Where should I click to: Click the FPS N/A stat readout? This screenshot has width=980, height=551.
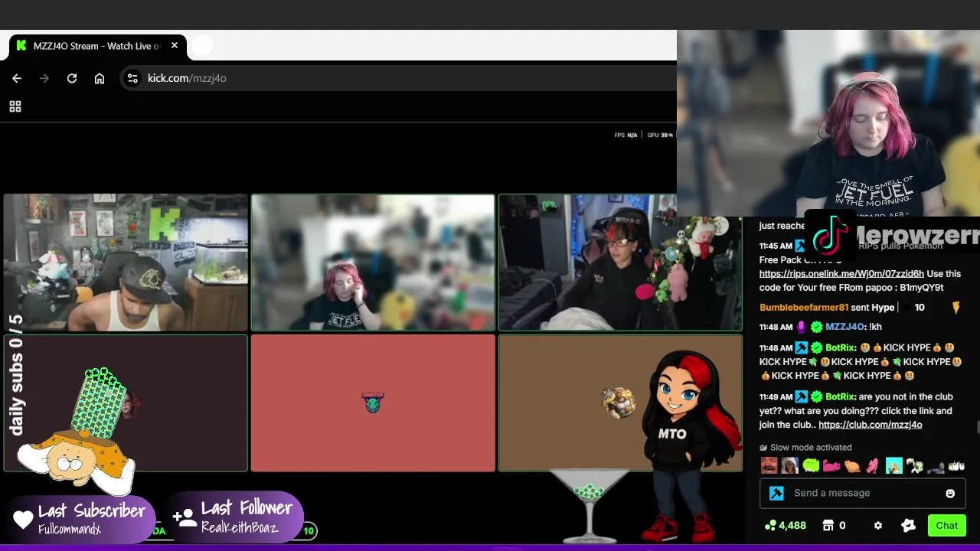coord(626,135)
